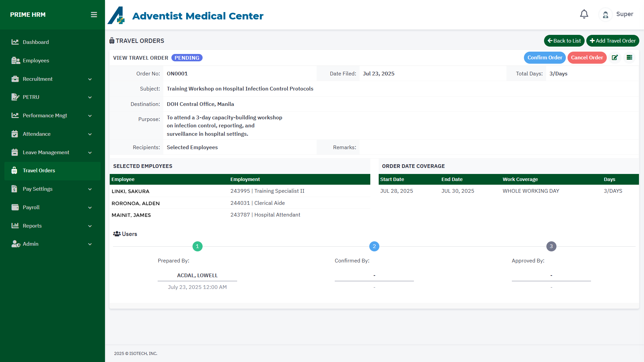Click the Adventist Medical Center logo
The height and width of the screenshot is (362, 644).
click(116, 16)
